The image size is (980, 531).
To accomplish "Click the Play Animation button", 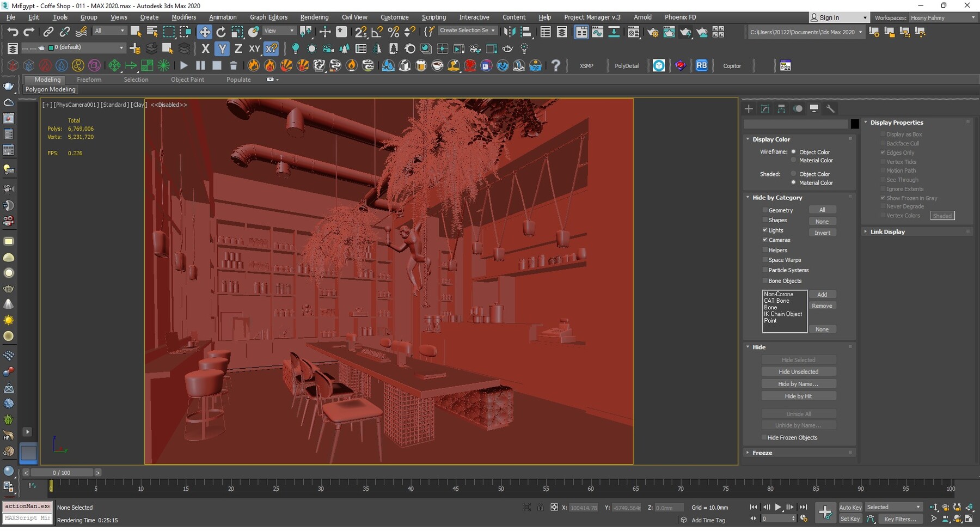I will tap(778, 508).
